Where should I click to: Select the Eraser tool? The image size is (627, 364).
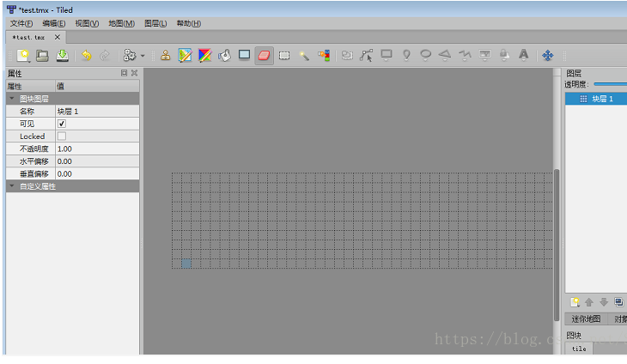coord(264,56)
